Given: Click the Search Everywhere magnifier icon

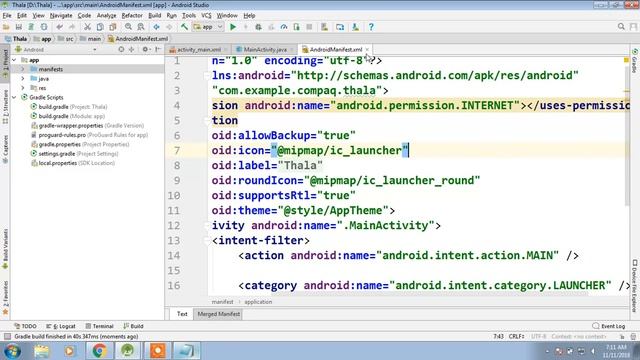Looking at the screenshot, I should 621,27.
